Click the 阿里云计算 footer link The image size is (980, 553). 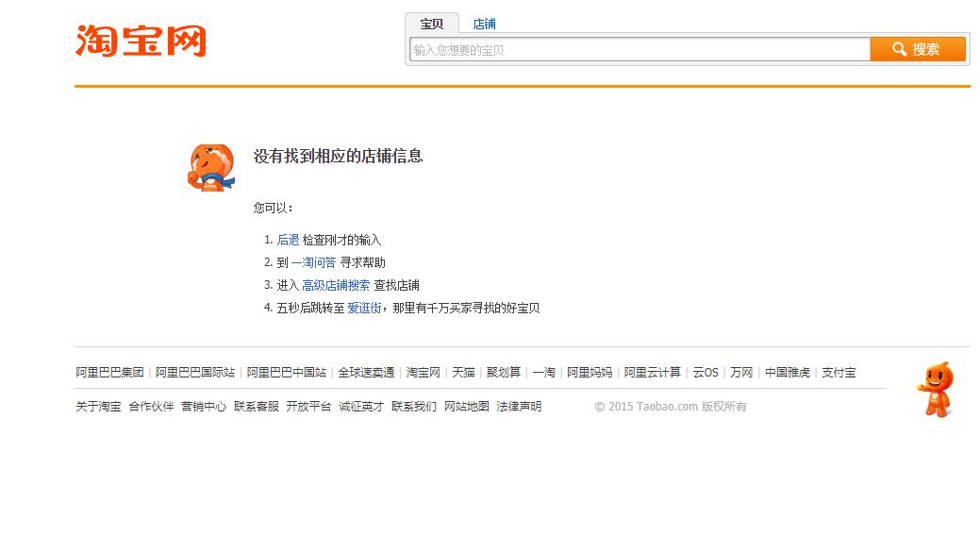652,373
